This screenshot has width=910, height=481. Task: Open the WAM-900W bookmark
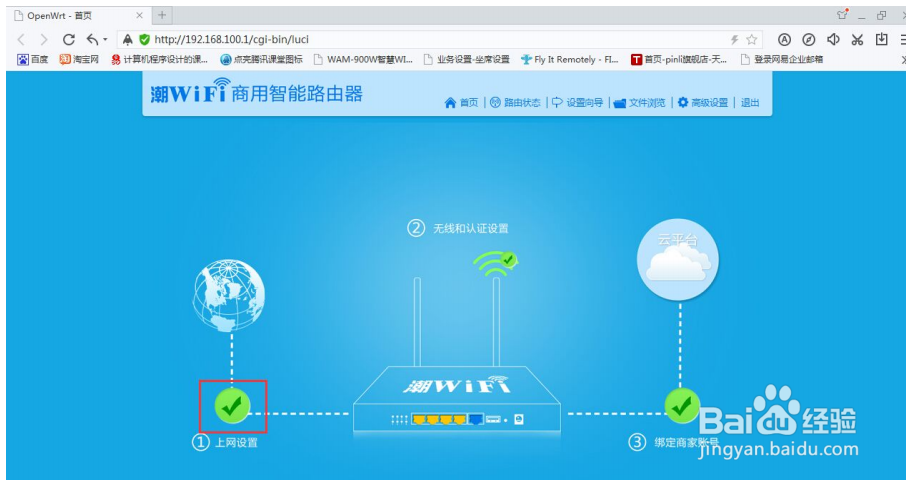point(363,59)
